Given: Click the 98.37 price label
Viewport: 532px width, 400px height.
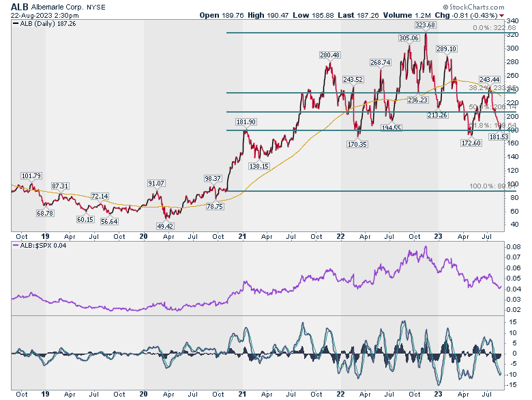Looking at the screenshot, I should tap(212, 179).
